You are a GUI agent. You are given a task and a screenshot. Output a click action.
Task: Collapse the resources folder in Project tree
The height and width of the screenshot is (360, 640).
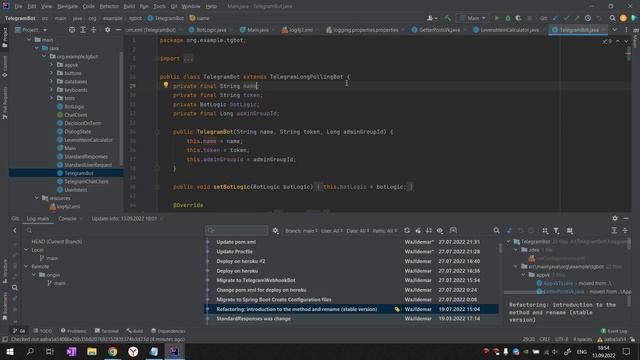point(37,198)
